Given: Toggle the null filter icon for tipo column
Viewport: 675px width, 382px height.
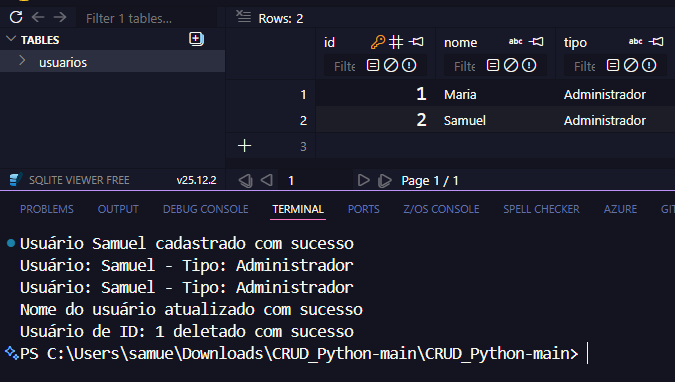Looking at the screenshot, I should (631, 65).
